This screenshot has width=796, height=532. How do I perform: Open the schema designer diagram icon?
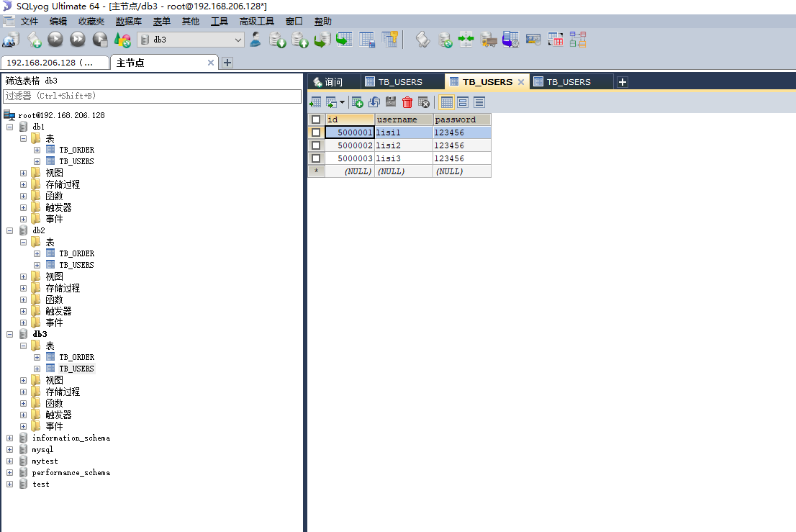pyautogui.click(x=578, y=40)
